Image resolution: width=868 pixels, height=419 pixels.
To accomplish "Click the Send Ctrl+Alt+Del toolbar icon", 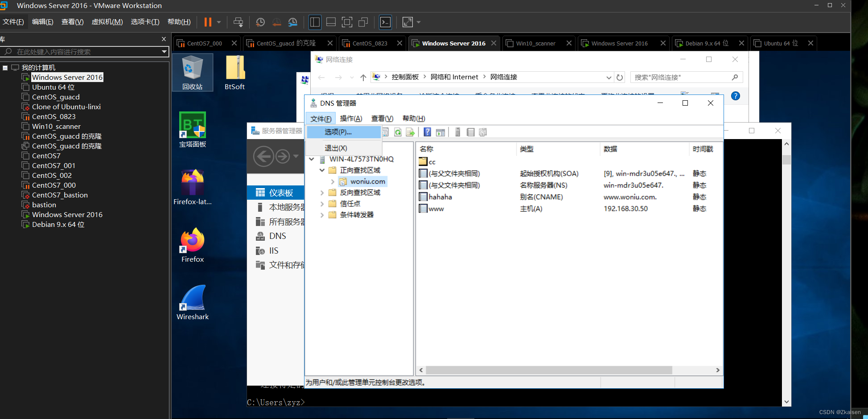I will [238, 22].
